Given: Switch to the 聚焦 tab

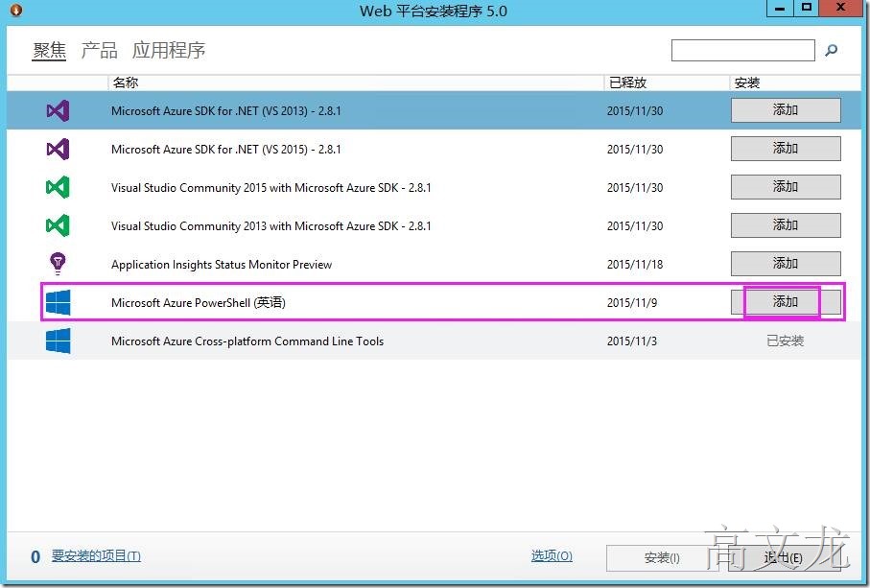Looking at the screenshot, I should point(49,51).
